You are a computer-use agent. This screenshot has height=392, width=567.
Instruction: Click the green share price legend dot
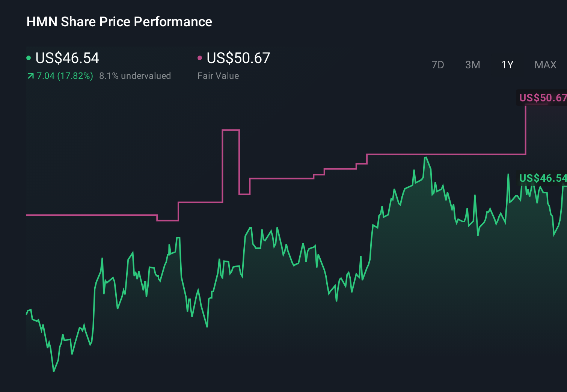(29, 57)
